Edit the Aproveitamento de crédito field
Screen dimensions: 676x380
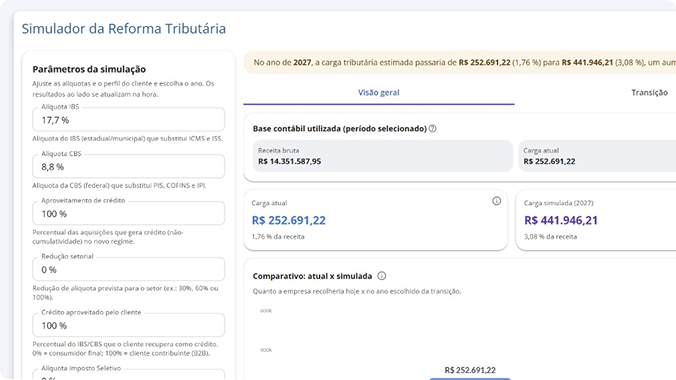tap(128, 213)
